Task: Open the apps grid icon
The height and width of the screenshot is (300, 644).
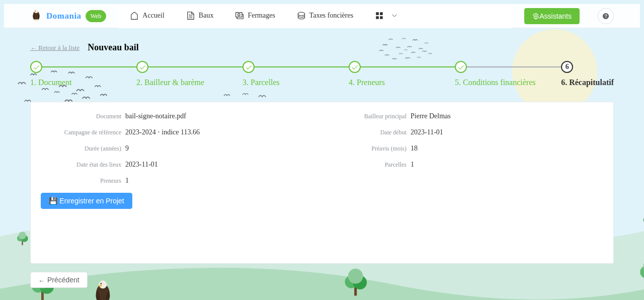Action: pyautogui.click(x=379, y=16)
